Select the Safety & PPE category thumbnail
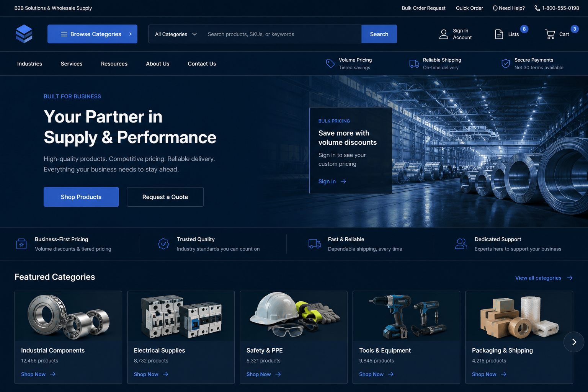Viewport: 588px width, 392px height. coord(294,316)
